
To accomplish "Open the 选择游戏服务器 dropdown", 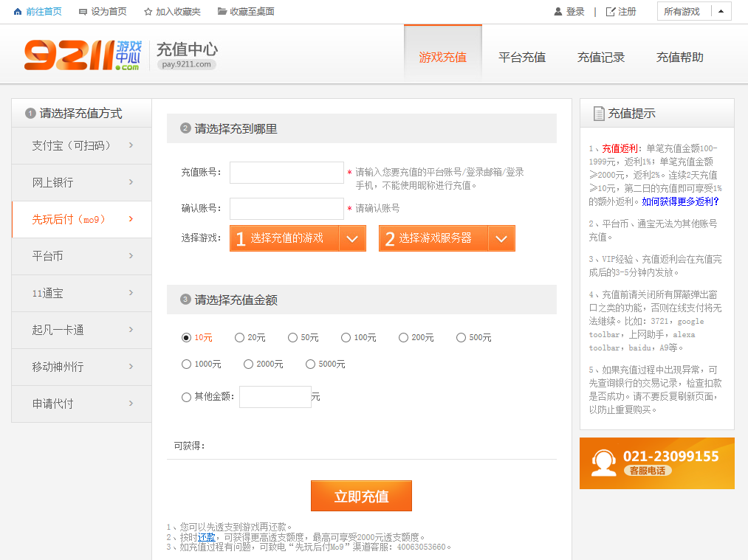I will [x=447, y=238].
